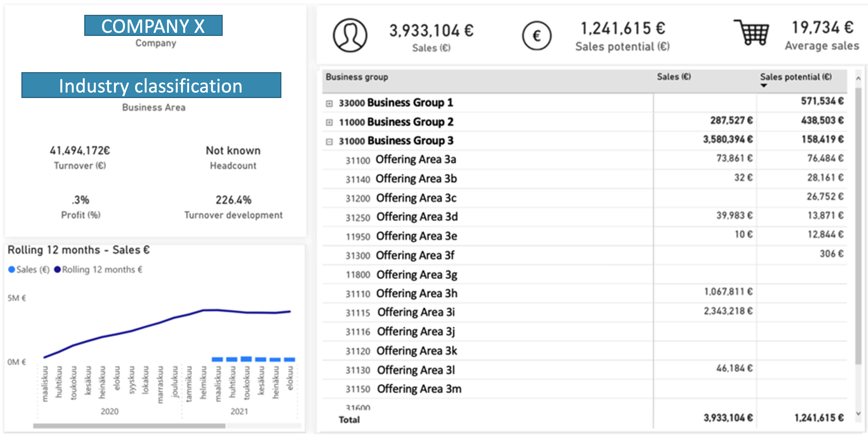Sort by the Business group column header
This screenshot has width=868, height=437.
tap(357, 77)
